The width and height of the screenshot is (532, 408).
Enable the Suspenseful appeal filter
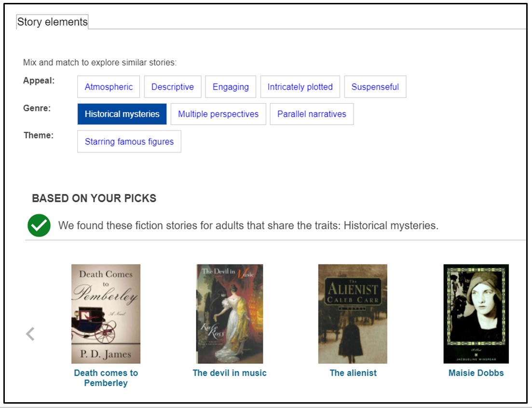(x=375, y=86)
